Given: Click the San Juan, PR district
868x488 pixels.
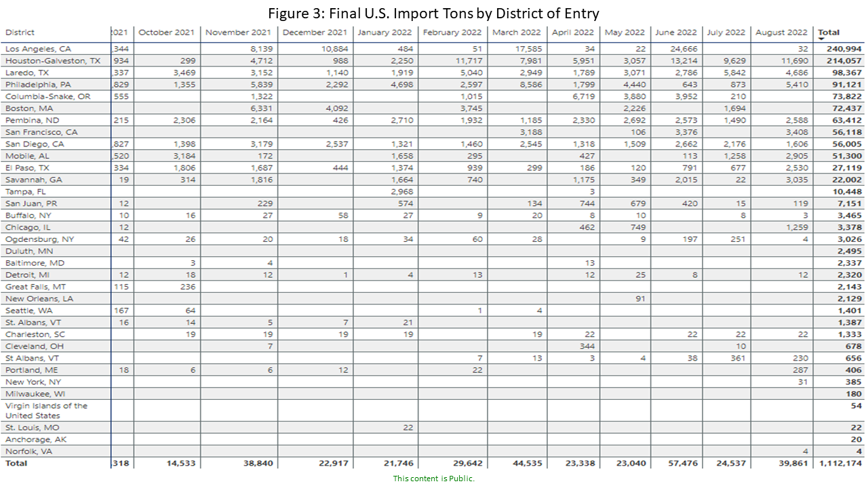Looking at the screenshot, I should [x=30, y=203].
